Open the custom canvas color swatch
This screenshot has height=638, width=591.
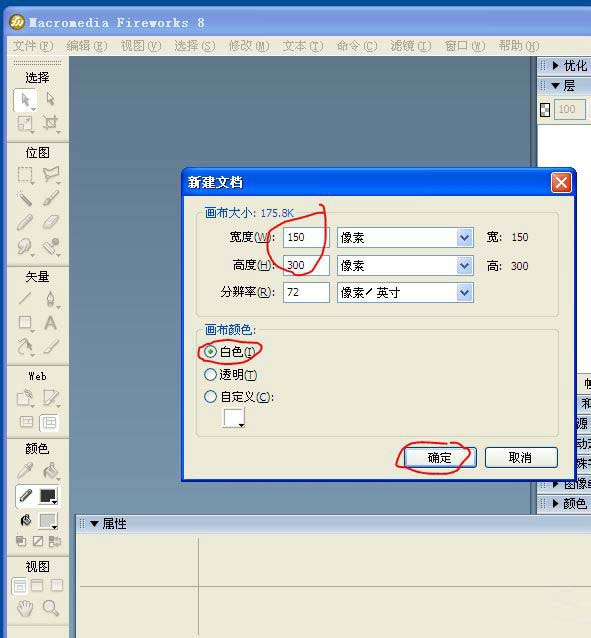coord(234,418)
